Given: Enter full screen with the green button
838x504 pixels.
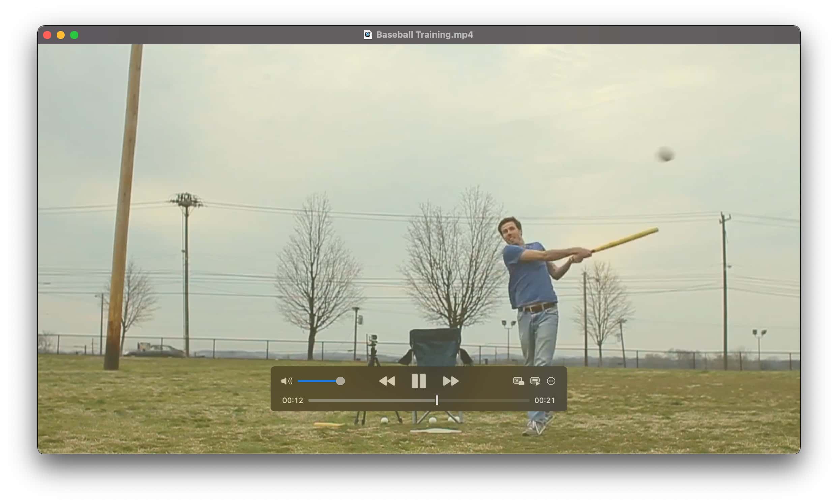Looking at the screenshot, I should [74, 35].
